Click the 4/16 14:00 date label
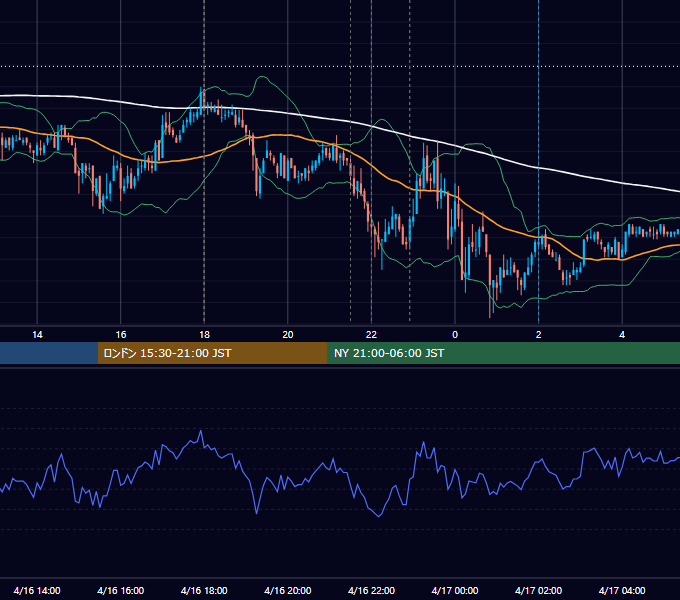 [37, 590]
